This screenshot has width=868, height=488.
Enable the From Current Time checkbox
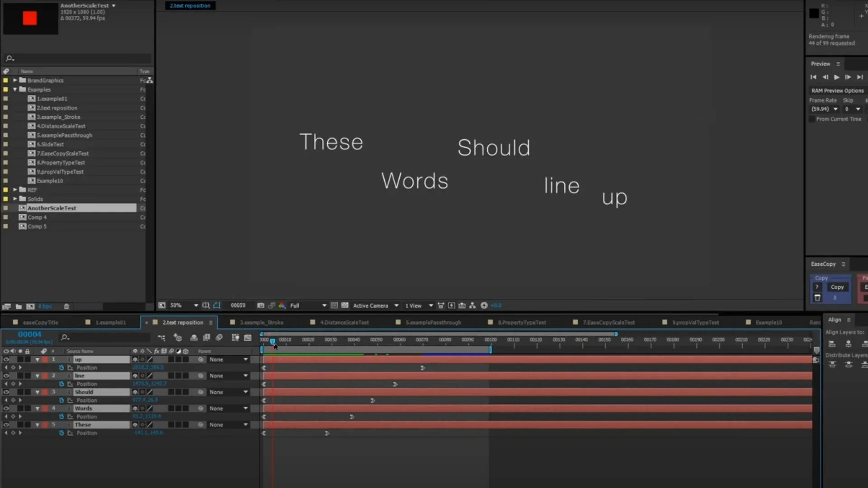click(x=812, y=119)
